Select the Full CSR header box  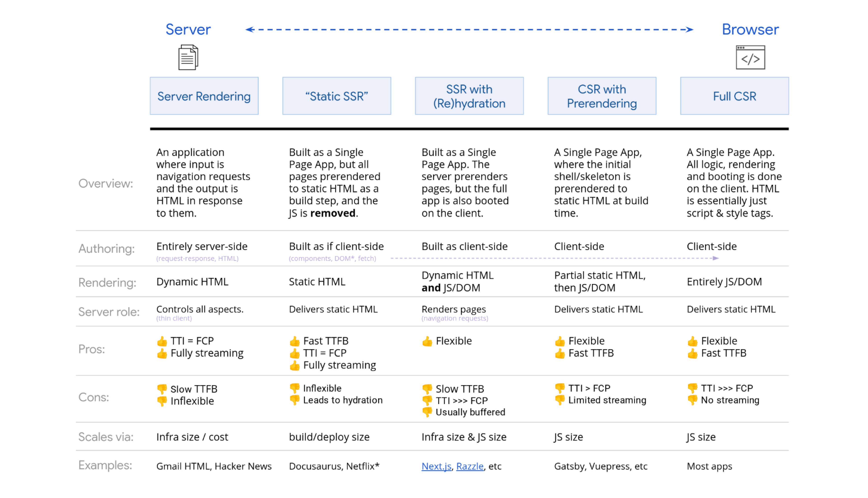[x=734, y=96]
